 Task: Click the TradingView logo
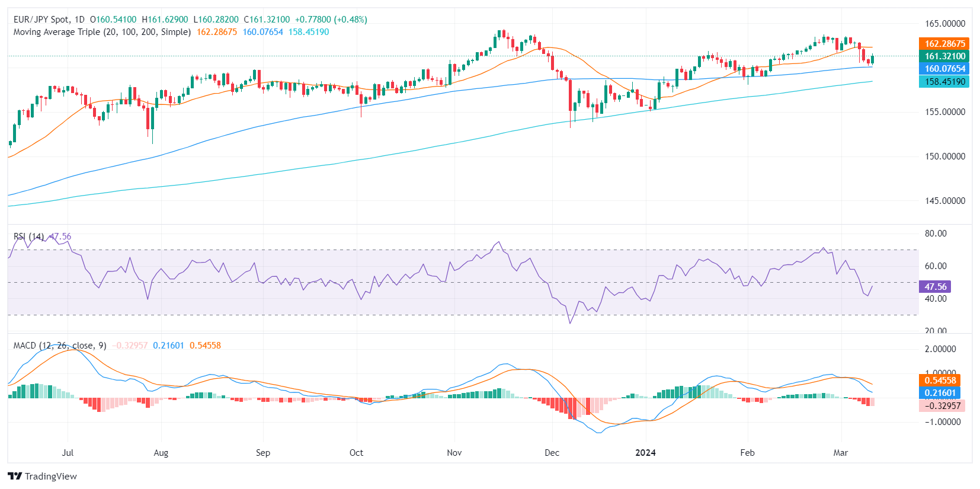tap(42, 476)
